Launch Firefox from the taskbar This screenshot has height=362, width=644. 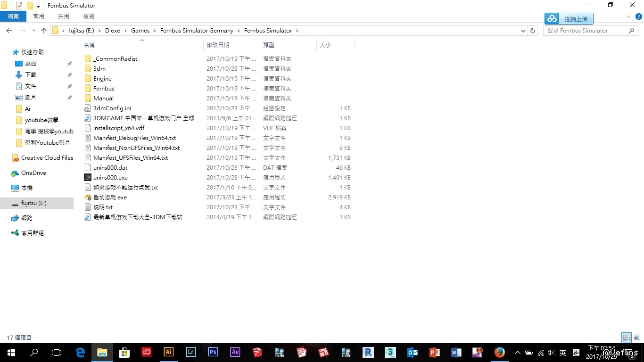pyautogui.click(x=500, y=352)
